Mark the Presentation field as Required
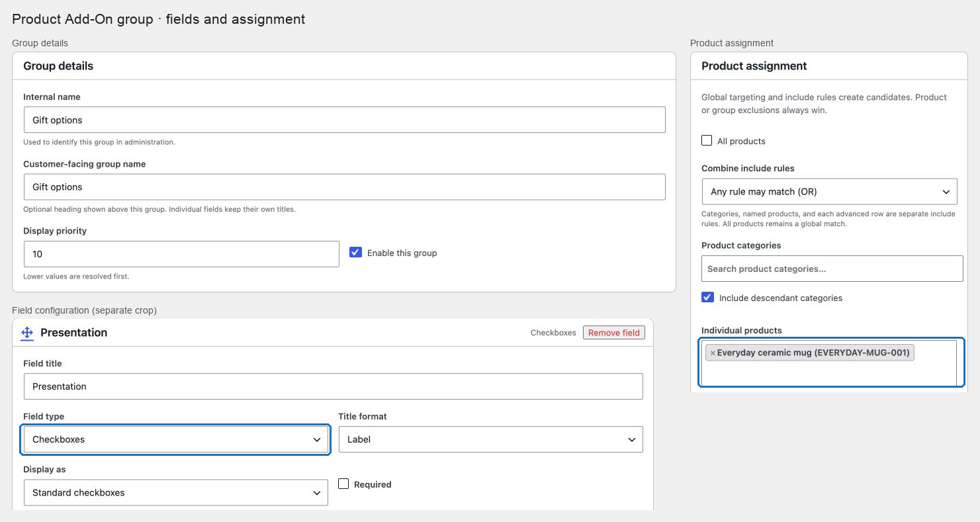The height and width of the screenshot is (522, 980). pos(343,484)
